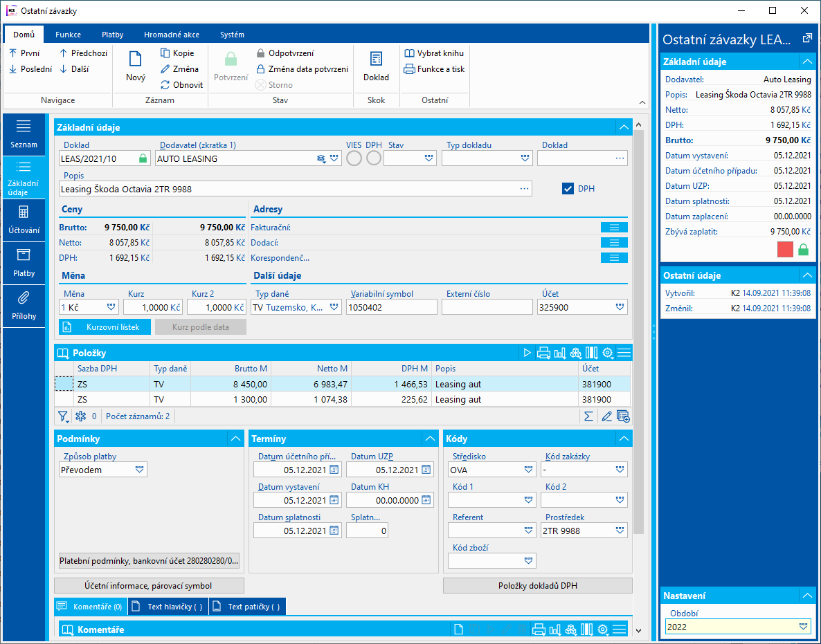
Task: Open the Přílohy attachments sidebar icon
Action: (24, 298)
